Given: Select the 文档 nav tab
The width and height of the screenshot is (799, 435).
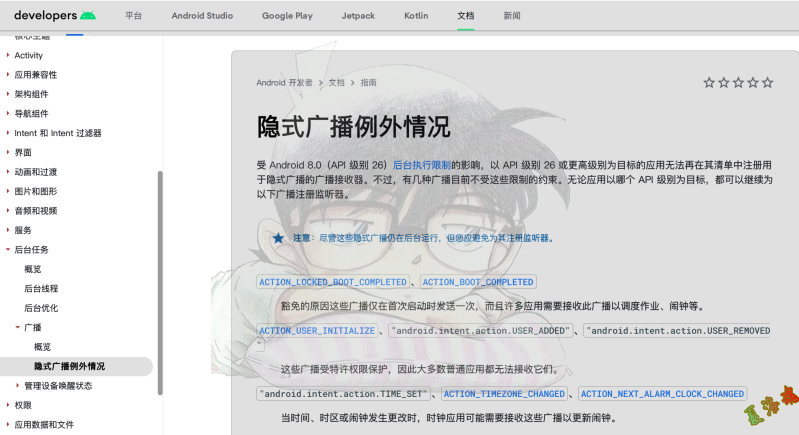Looking at the screenshot, I should tap(466, 16).
